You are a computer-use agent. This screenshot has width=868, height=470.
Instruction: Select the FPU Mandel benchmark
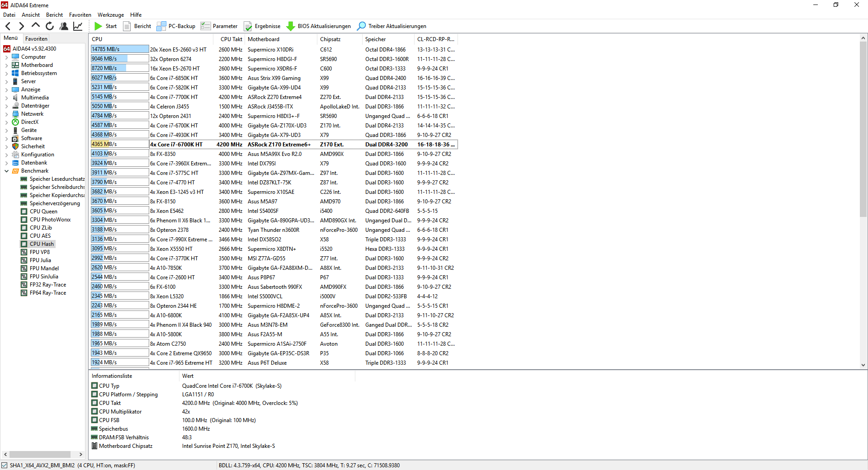[44, 268]
